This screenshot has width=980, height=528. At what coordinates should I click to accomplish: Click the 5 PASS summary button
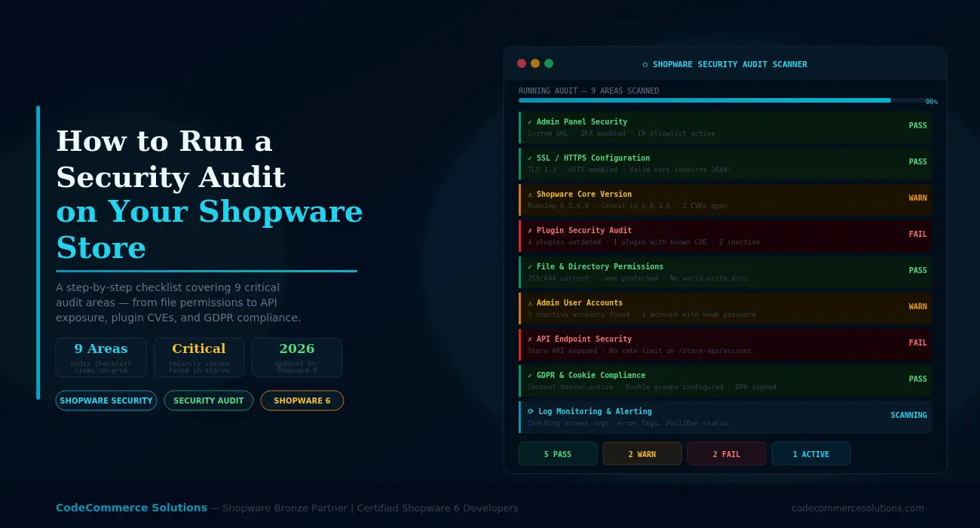coord(558,453)
